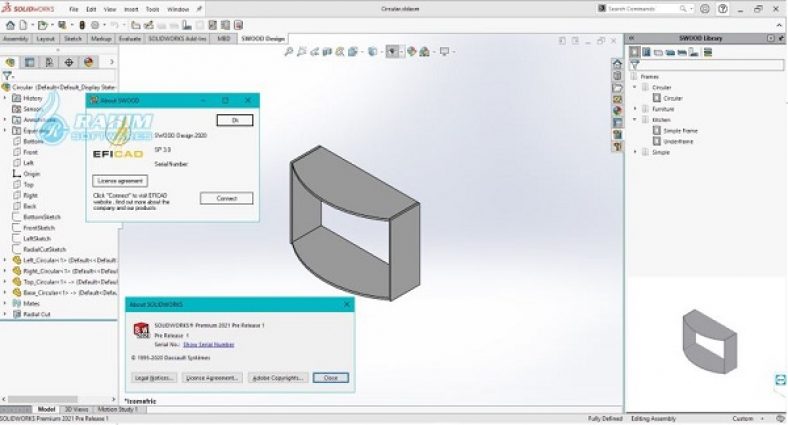This screenshot has height=425, width=788.
Task: Click the Apply Scene icon in view toolbar
Action: tap(424, 52)
